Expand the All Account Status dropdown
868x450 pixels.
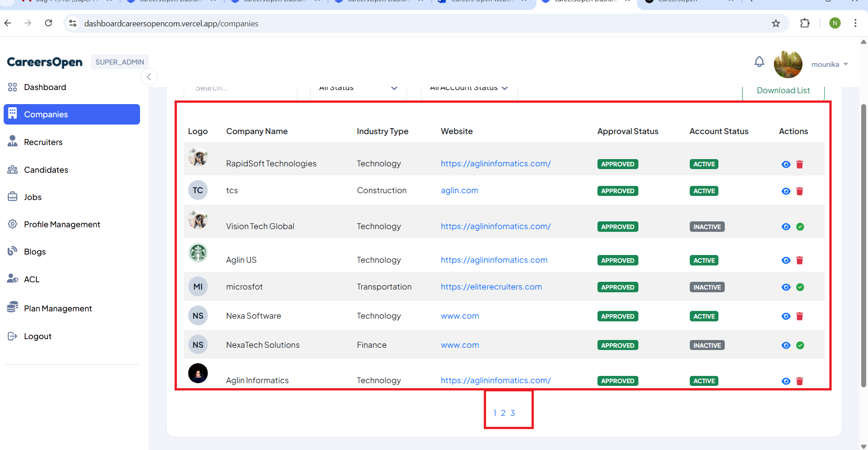pyautogui.click(x=468, y=88)
